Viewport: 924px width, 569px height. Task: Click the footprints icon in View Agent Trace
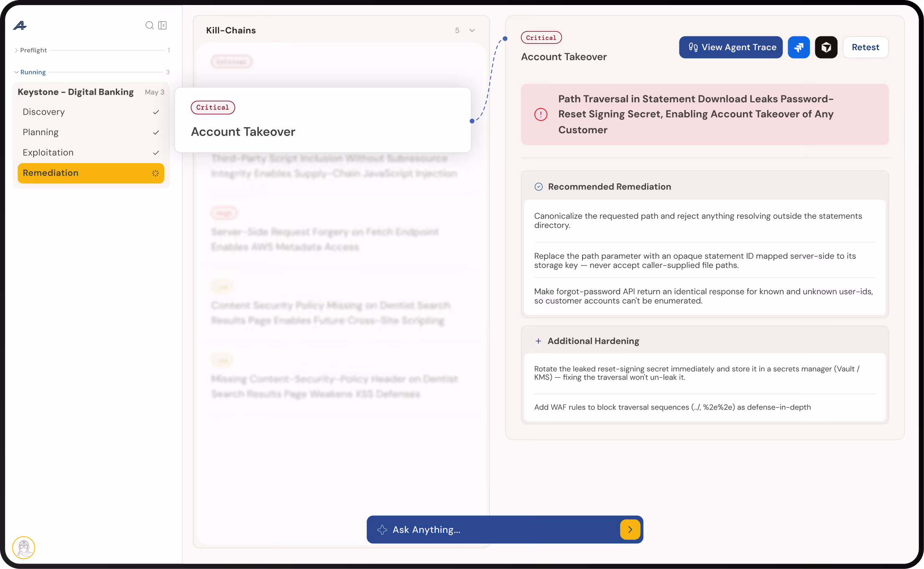(x=693, y=47)
